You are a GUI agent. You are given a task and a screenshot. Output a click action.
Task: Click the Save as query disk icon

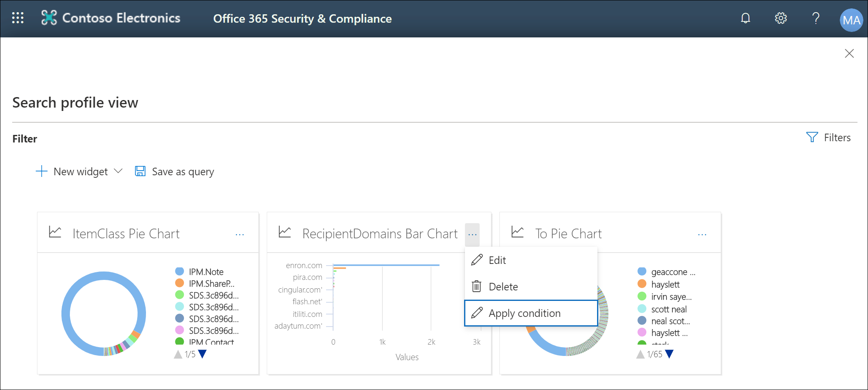(x=140, y=171)
